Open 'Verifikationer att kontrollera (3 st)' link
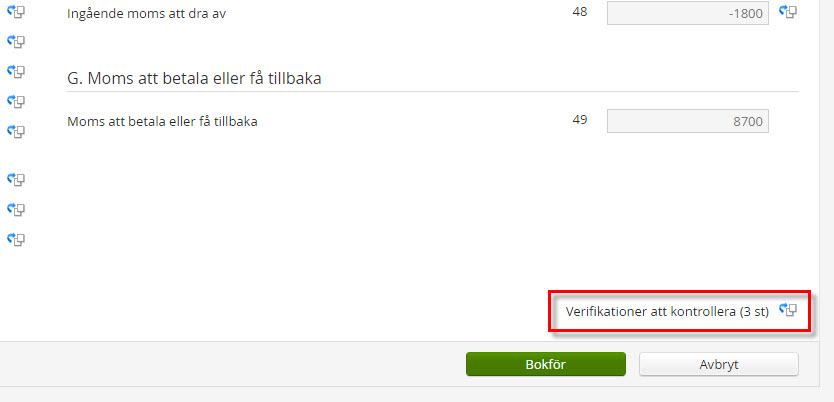This screenshot has width=834, height=402. (x=667, y=312)
